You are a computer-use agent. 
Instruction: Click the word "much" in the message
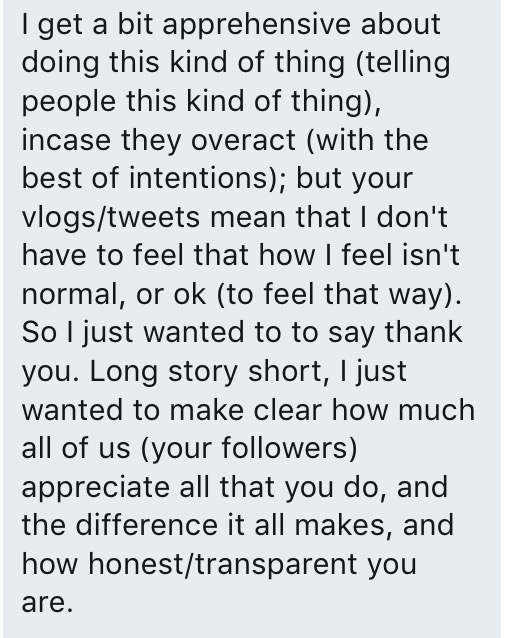pyautogui.click(x=436, y=409)
